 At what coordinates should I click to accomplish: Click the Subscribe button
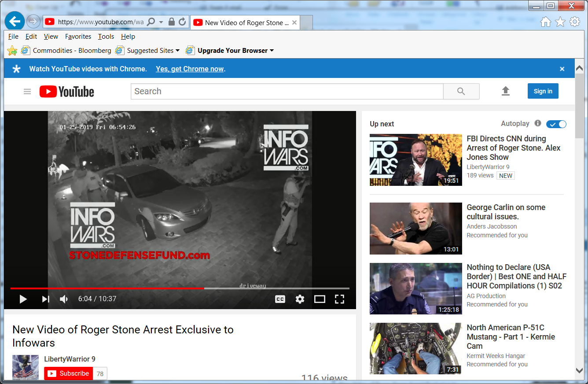(69, 373)
